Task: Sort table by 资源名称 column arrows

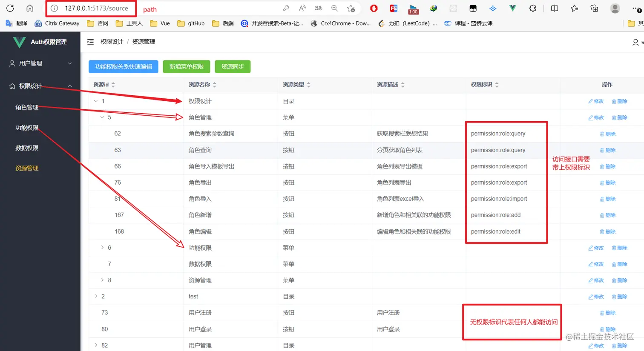Action: tap(215, 85)
